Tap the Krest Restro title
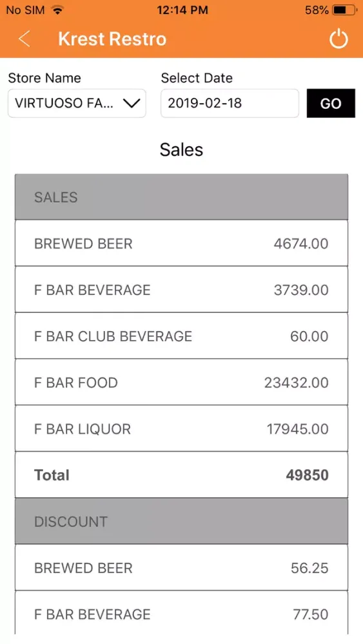 click(x=112, y=39)
